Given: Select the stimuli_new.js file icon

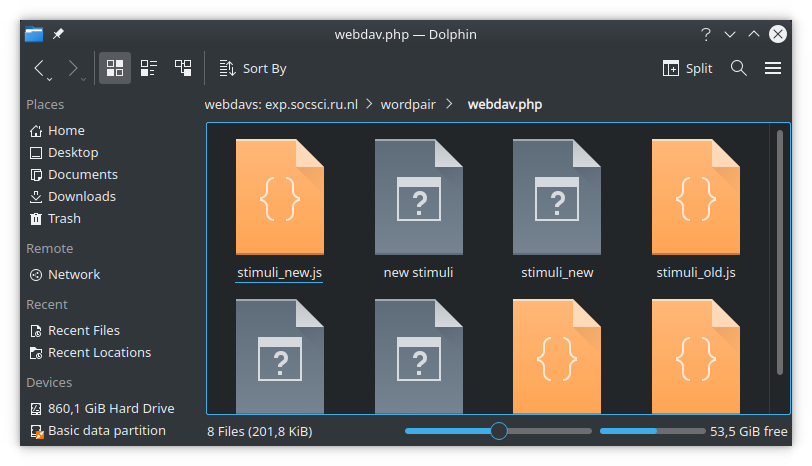Looking at the screenshot, I should (280, 196).
